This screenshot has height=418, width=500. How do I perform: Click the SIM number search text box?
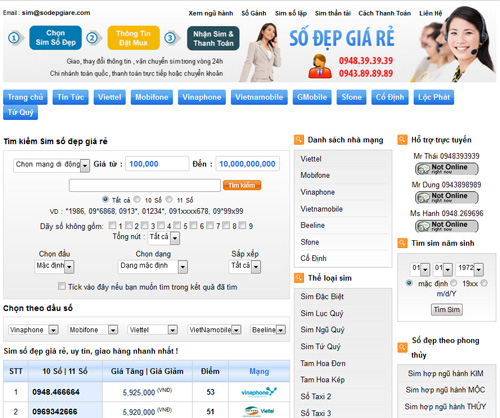145,185
